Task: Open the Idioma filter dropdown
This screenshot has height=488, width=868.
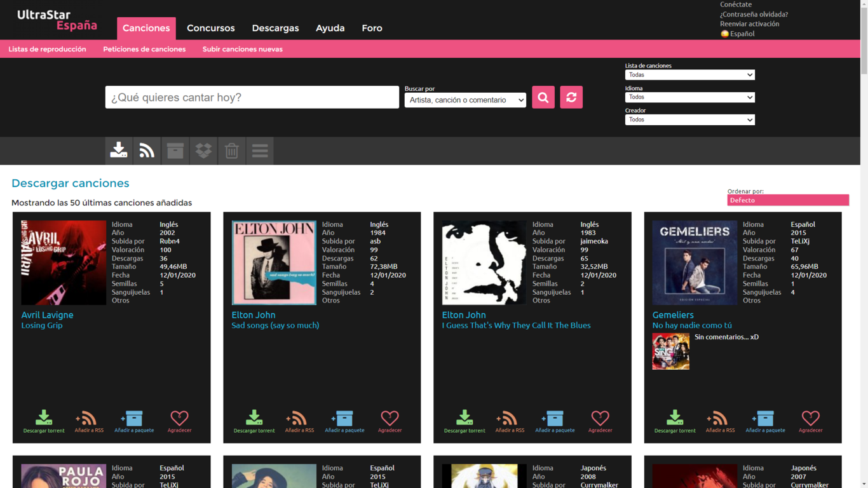Action: (x=689, y=97)
